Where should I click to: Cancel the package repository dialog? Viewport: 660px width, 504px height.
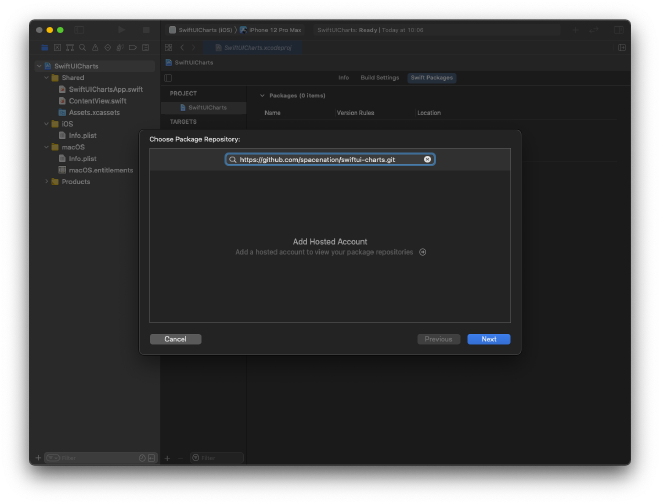pyautogui.click(x=175, y=339)
